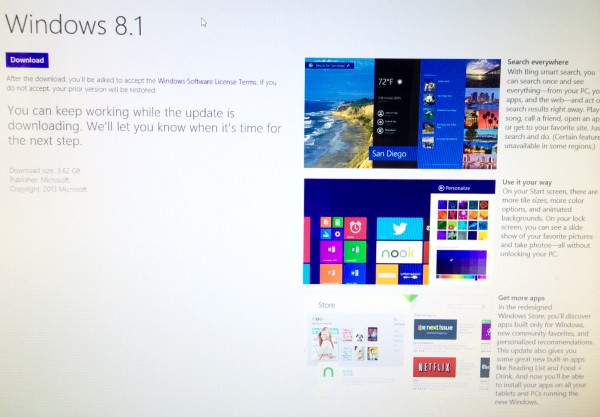The width and height of the screenshot is (600, 417).
Task: Click the 'Get more apps' heading
Action: (x=521, y=298)
